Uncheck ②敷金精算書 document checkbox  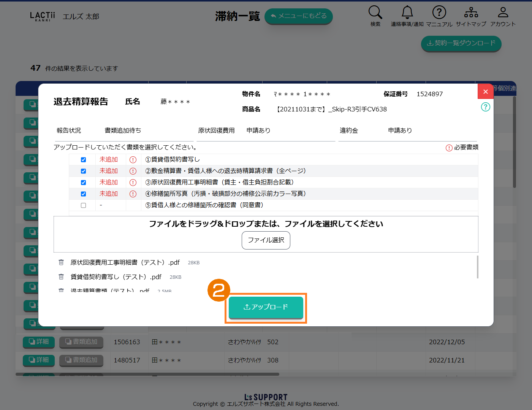(84, 171)
